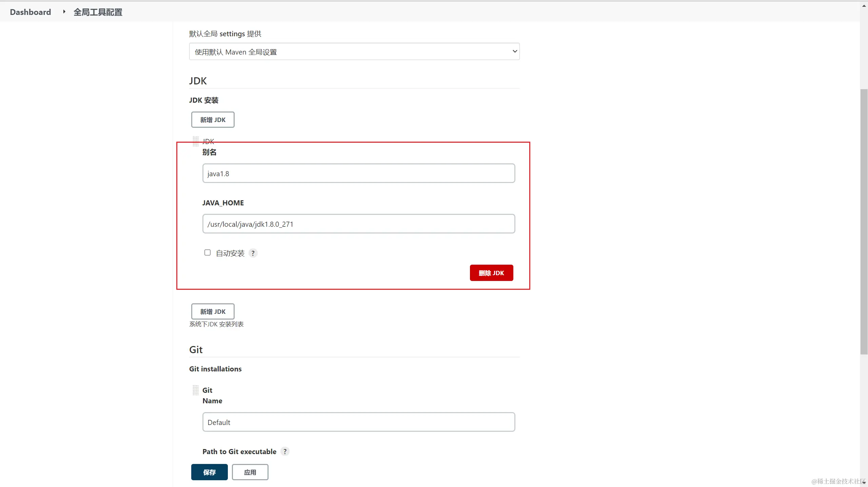Viewport: 868px width, 487px height.
Task: Delete the JDK with 删除 JDK button
Action: (x=491, y=273)
